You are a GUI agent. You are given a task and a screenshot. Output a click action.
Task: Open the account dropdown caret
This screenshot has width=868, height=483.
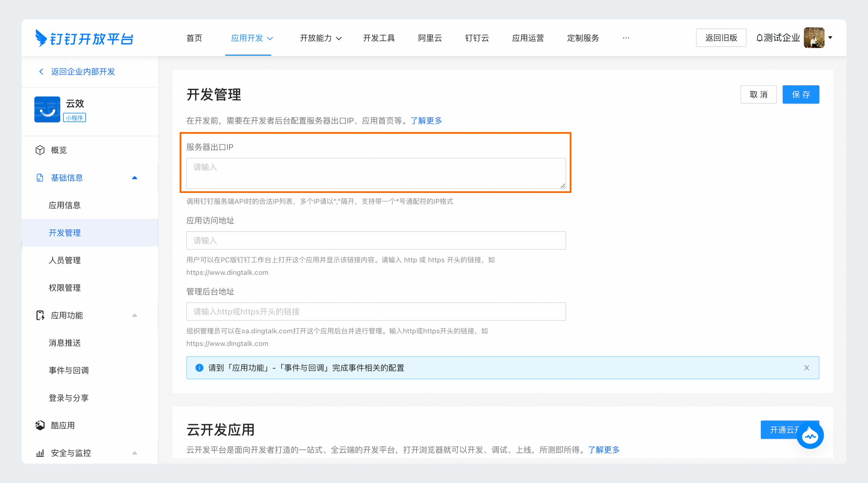click(830, 38)
